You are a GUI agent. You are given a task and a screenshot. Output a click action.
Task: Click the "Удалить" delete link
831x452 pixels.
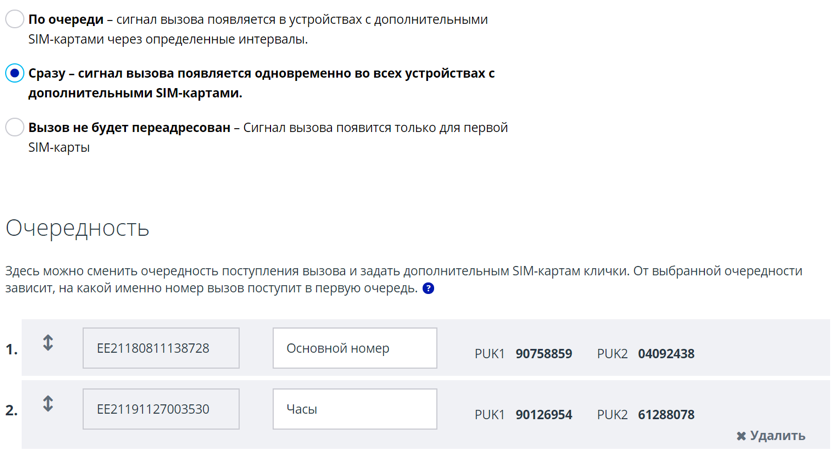click(x=777, y=436)
